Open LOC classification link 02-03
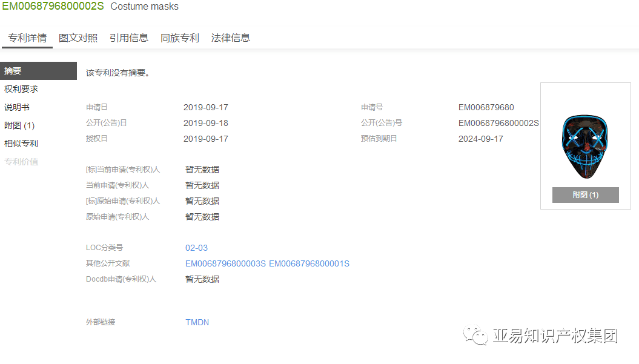Image resolution: width=639 pixels, height=364 pixels. click(x=196, y=248)
